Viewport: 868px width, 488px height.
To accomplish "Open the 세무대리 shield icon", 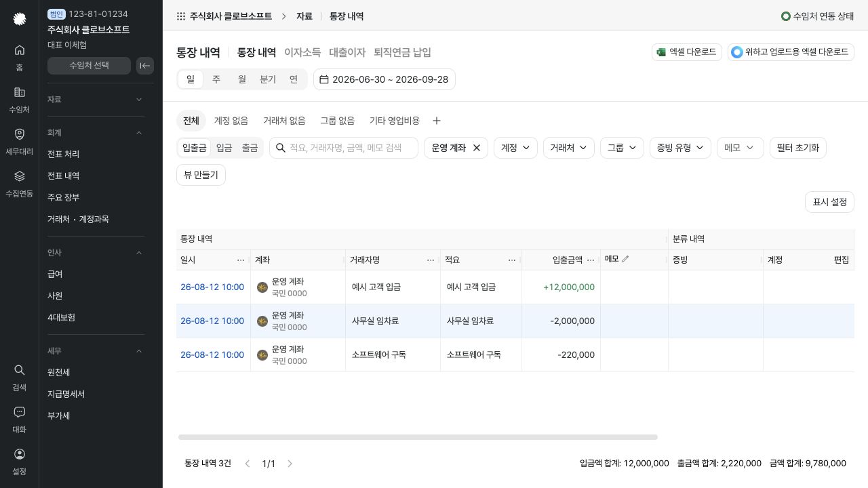I will click(x=19, y=141).
